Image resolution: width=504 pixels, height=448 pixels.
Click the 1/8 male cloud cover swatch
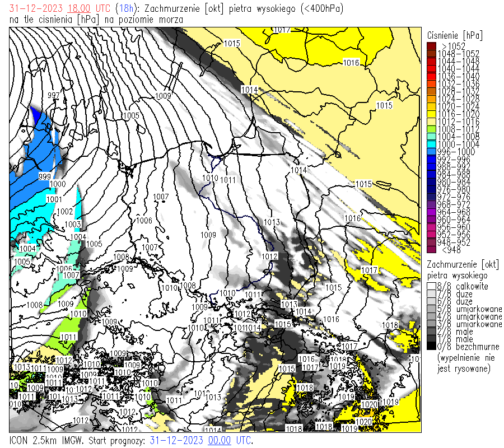pyautogui.click(x=431, y=339)
